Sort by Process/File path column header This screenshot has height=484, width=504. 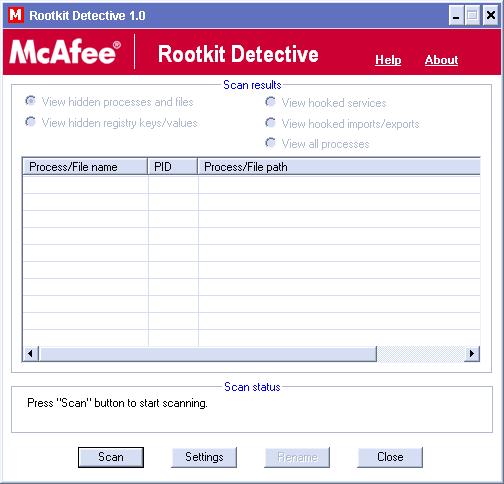(339, 167)
